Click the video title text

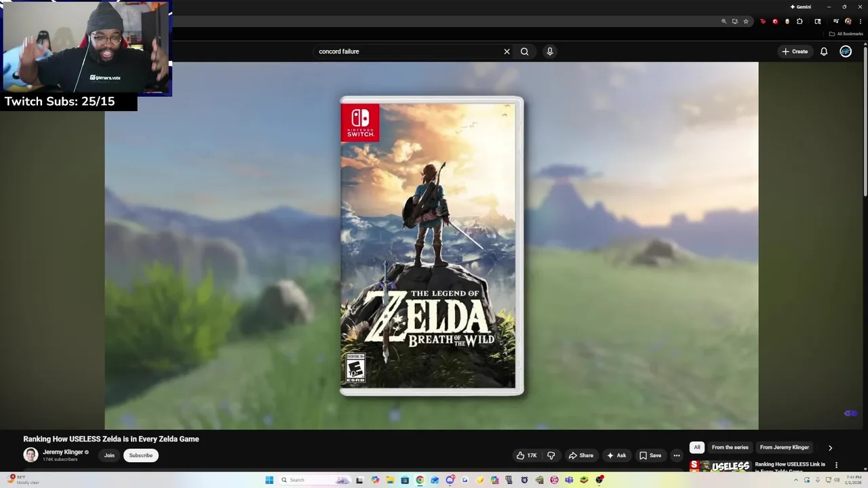click(x=111, y=439)
